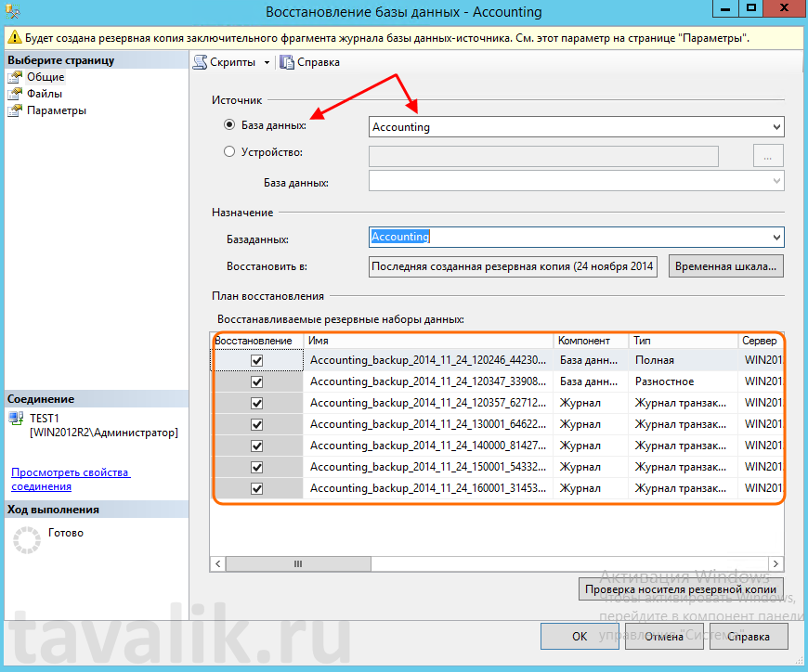Screen dimensions: 808x672
Task: Click the horizontal scrollbar thumb in backup list
Action: (298, 563)
